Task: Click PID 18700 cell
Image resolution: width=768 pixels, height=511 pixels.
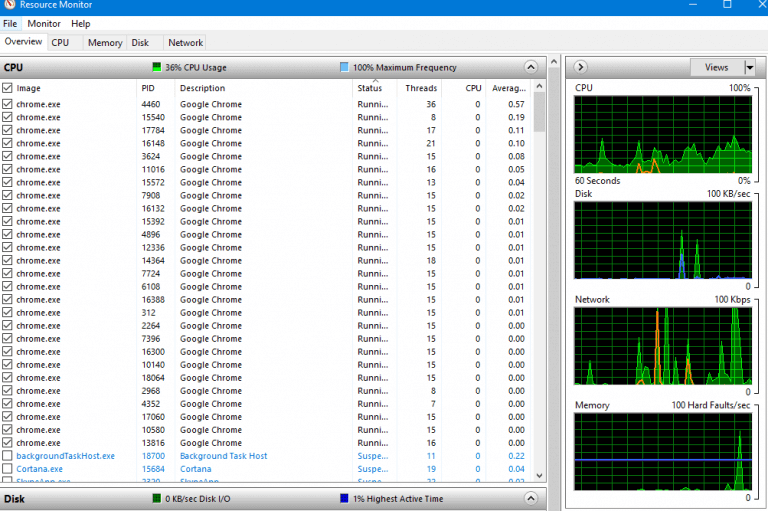Action: coord(153,456)
